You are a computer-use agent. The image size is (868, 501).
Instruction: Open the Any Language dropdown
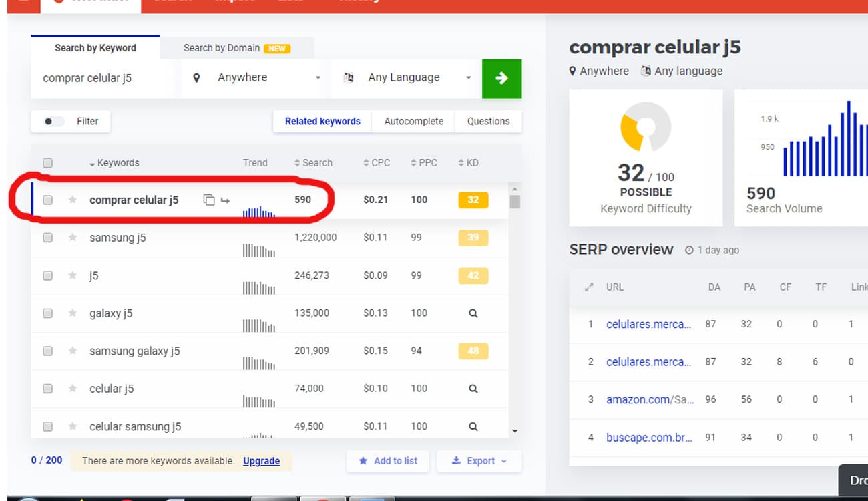[408, 78]
